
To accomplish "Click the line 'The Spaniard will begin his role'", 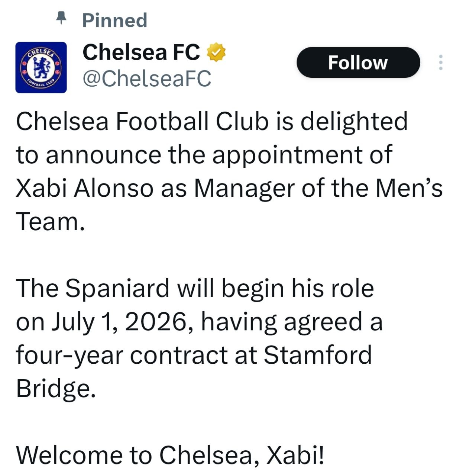I will pos(195,289).
